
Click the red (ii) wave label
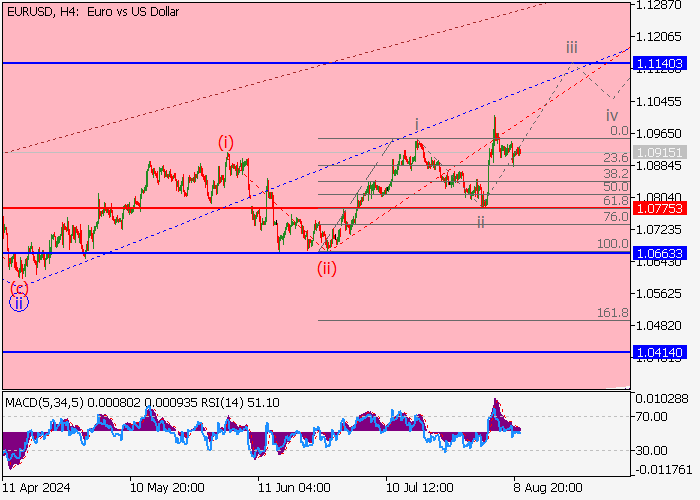327,268
